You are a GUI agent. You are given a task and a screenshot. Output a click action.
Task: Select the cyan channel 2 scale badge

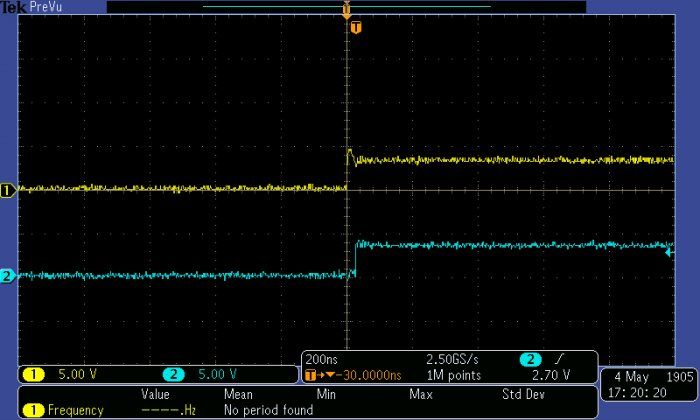pos(174,374)
